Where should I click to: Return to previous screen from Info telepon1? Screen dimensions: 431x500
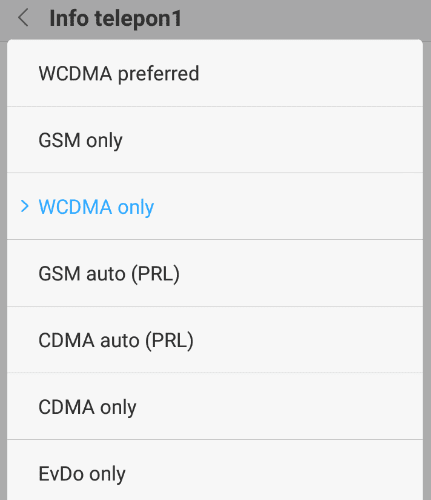23,18
